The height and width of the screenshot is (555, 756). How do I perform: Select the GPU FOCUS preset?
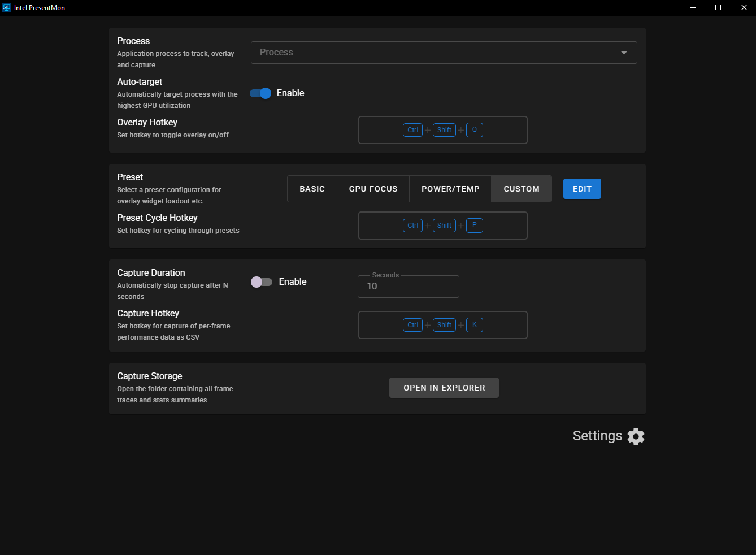(373, 189)
